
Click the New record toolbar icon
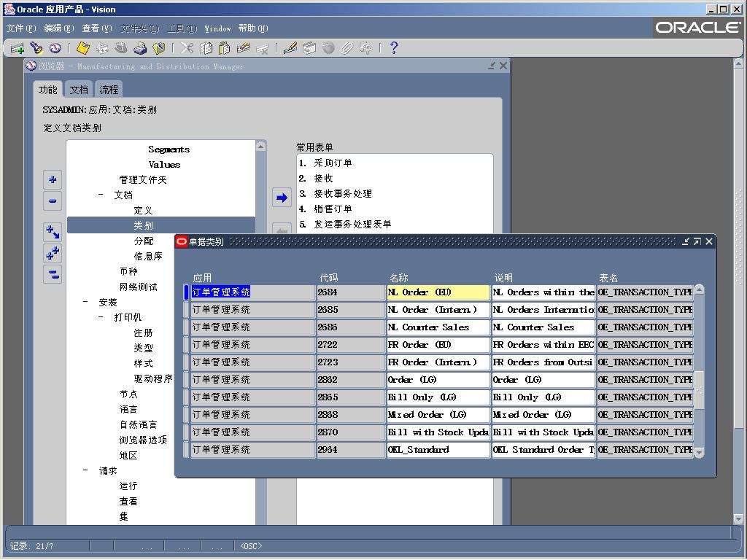pos(18,48)
